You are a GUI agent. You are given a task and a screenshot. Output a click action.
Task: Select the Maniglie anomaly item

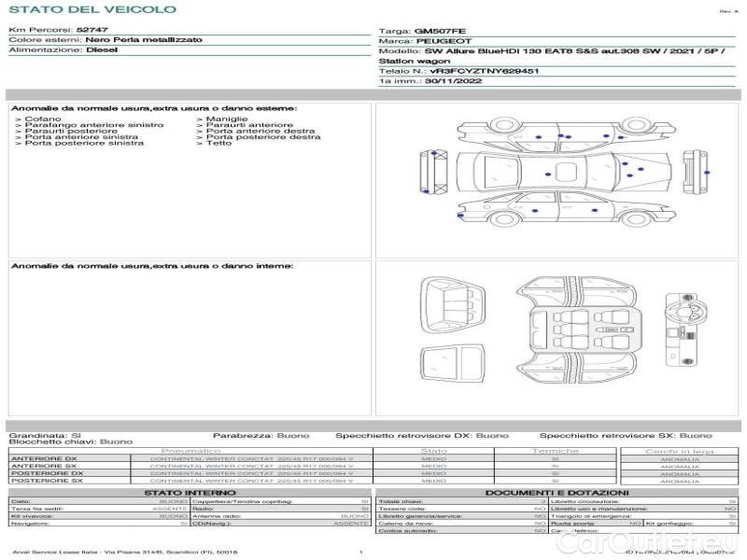(226, 119)
